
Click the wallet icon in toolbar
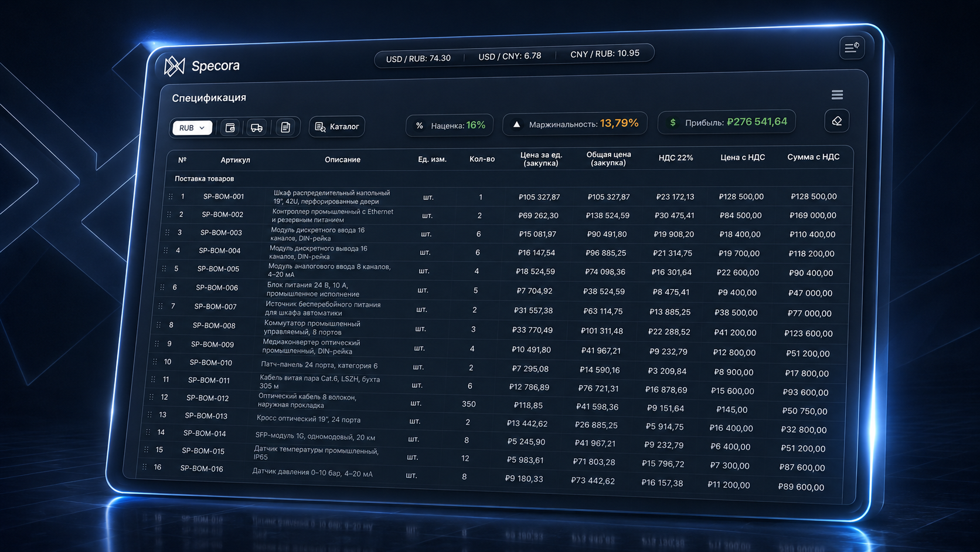230,127
